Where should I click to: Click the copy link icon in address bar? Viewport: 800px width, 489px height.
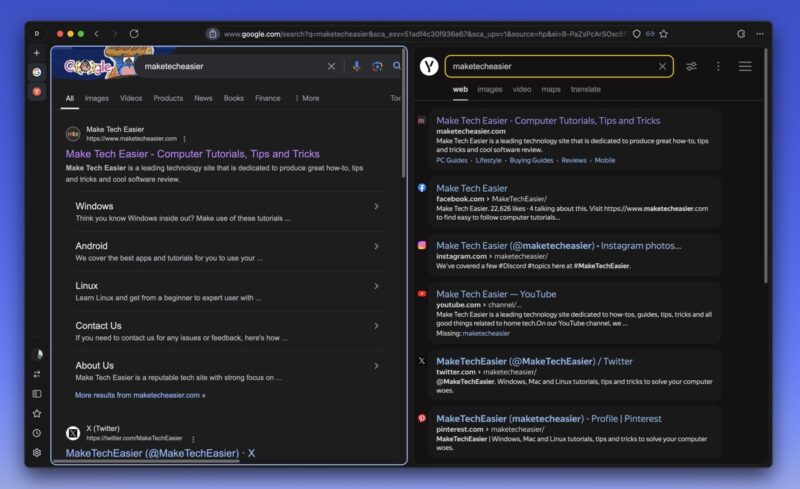pyautogui.click(x=650, y=34)
